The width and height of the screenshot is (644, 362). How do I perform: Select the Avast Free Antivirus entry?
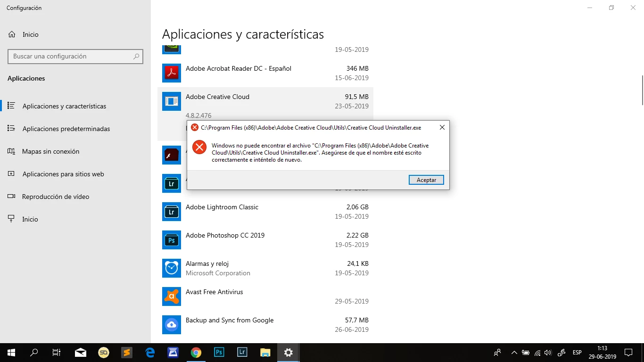tap(265, 296)
